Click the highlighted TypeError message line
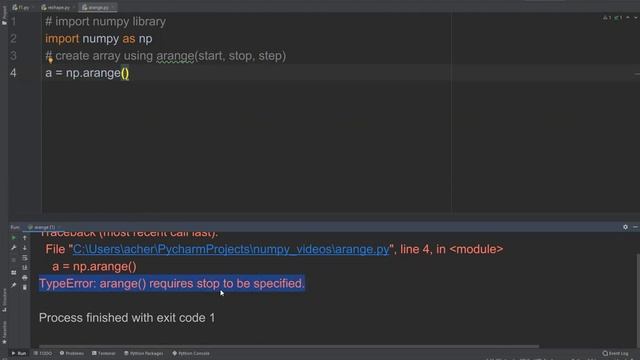 pos(172,284)
